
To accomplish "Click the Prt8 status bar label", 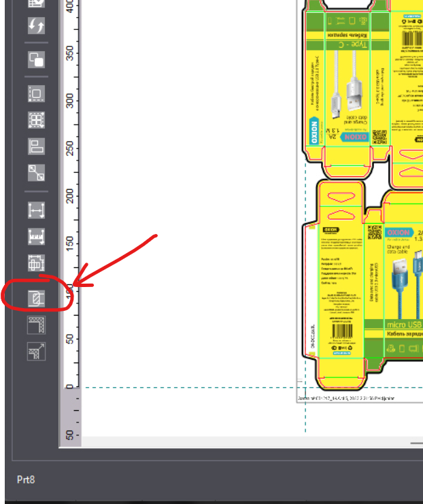I will [26, 480].
